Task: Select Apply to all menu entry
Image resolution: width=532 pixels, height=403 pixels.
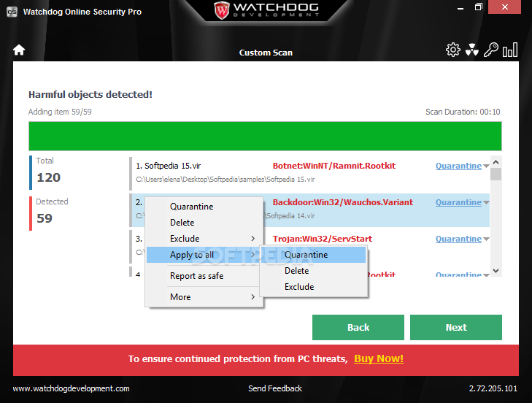Action: tap(204, 255)
